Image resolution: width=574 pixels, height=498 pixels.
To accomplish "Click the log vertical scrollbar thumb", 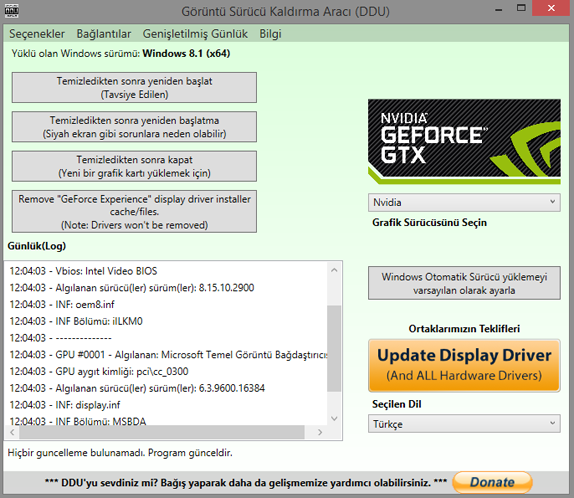I will [x=334, y=348].
